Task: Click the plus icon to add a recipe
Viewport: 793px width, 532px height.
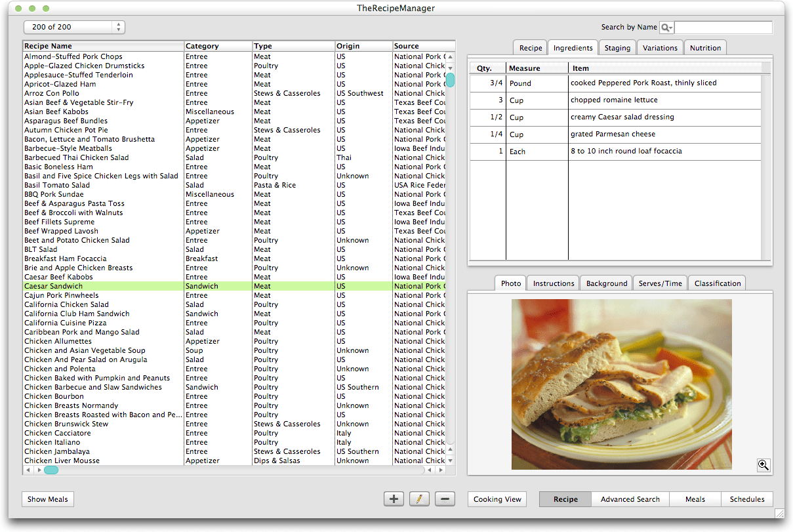Action: tap(394, 499)
